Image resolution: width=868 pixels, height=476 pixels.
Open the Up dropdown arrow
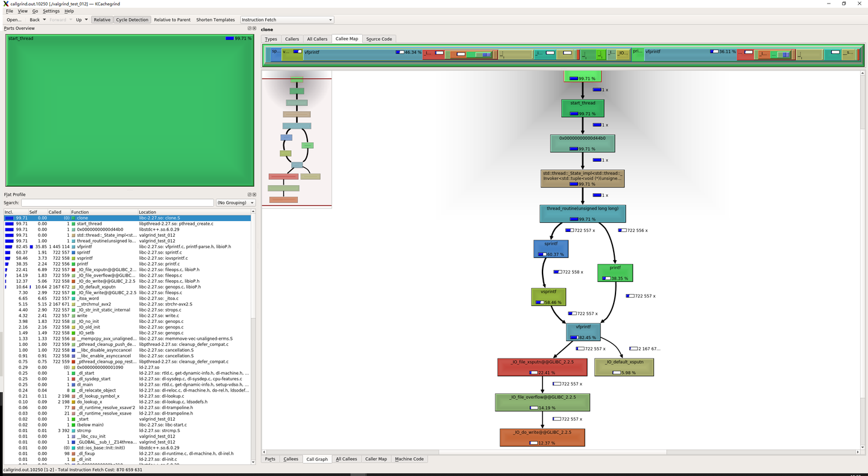[x=86, y=20]
